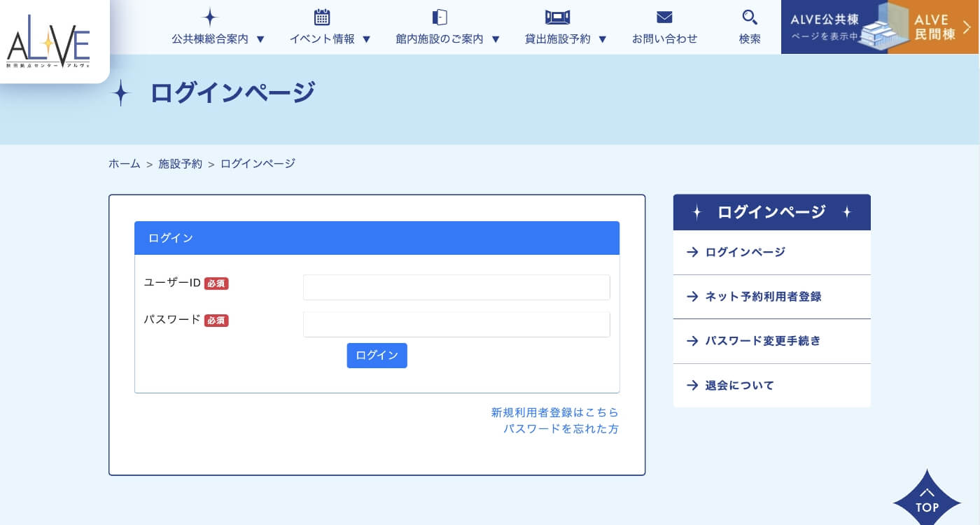Click the envelope icon for お問い合わせ
Image resolution: width=980 pixels, height=525 pixels.
tap(664, 17)
